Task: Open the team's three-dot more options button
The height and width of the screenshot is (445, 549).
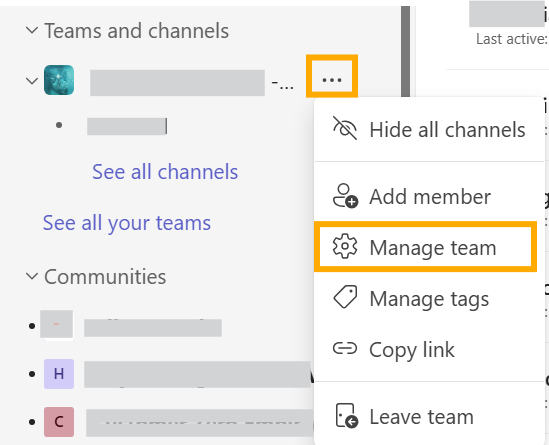Action: pyautogui.click(x=332, y=80)
